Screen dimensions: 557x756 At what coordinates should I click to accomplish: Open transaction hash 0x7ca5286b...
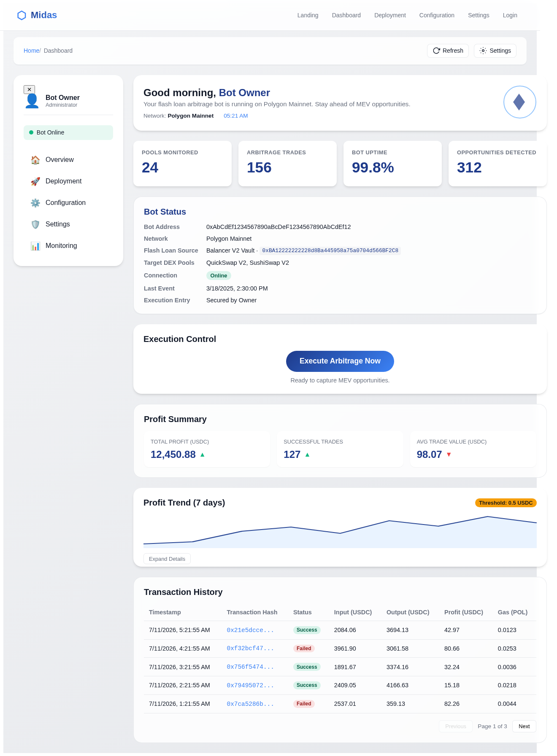tap(250, 704)
